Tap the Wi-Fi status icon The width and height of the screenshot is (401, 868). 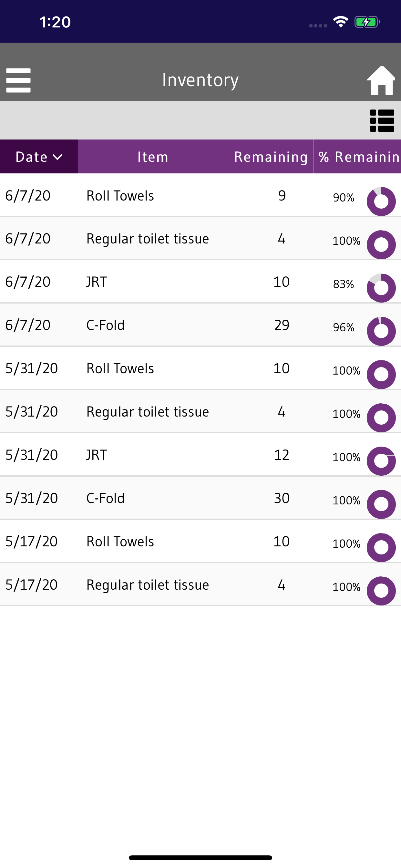click(340, 22)
